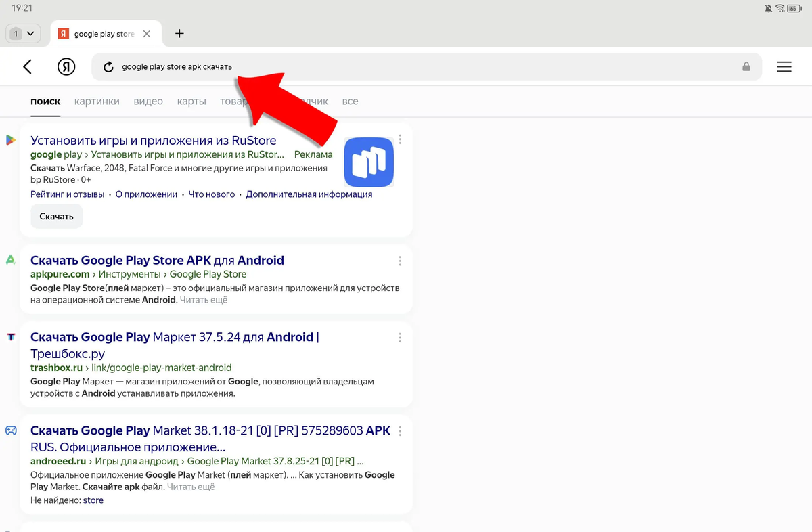Tap the muted notifications status icon
This screenshot has height=532, width=812.
point(768,8)
